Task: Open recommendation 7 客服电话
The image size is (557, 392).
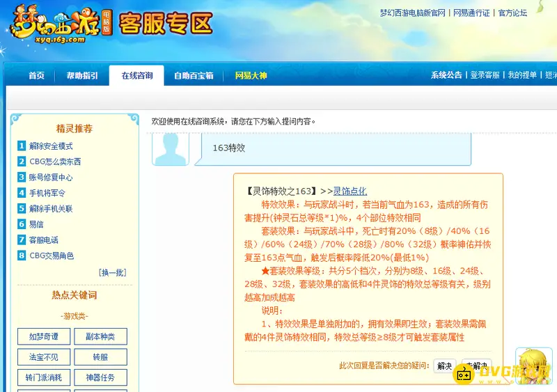Action: [44, 240]
